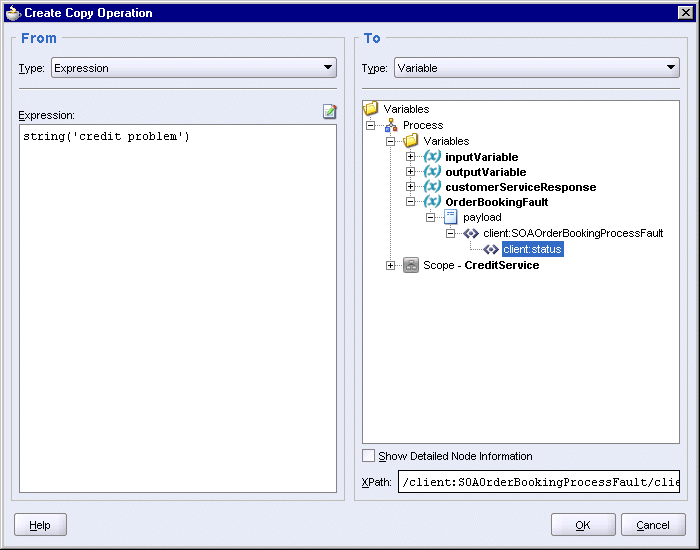Enable Show Detailed Node Information
Viewport: 700px width, 550px height.
[368, 456]
